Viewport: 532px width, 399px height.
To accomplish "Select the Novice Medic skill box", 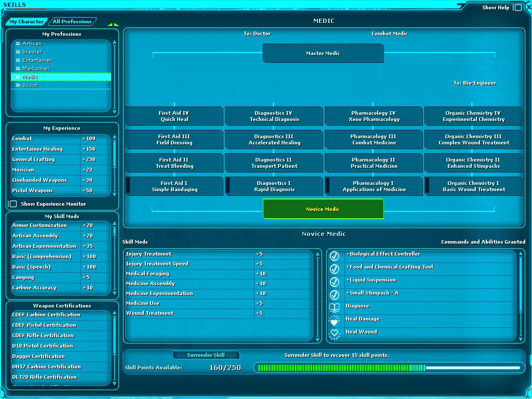I will [323, 209].
